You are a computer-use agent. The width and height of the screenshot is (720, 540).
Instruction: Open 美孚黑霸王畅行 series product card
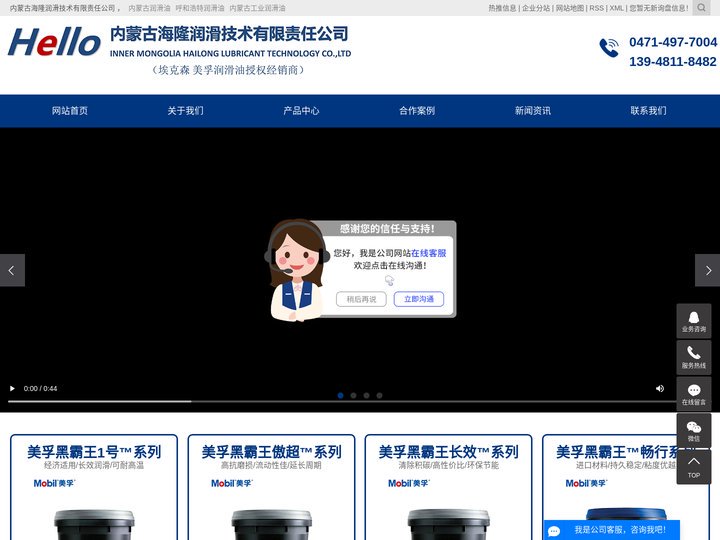click(626, 487)
